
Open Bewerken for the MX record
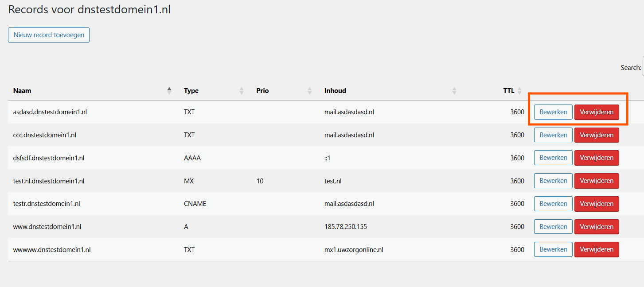pyautogui.click(x=553, y=181)
